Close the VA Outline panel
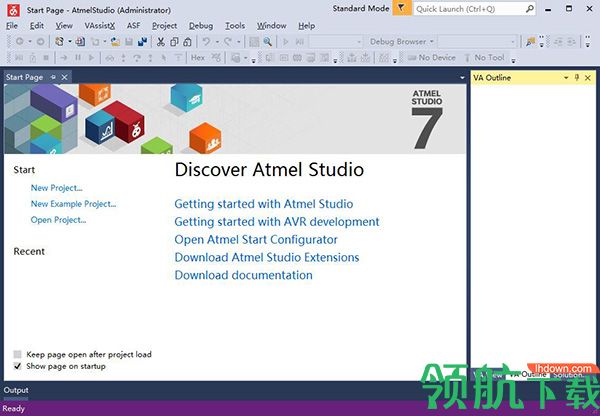Viewport: 600px width, 416px height. (x=588, y=78)
